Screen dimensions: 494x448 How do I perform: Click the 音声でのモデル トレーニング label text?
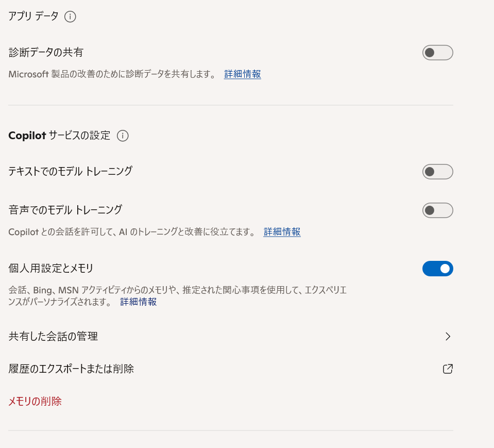click(x=65, y=210)
